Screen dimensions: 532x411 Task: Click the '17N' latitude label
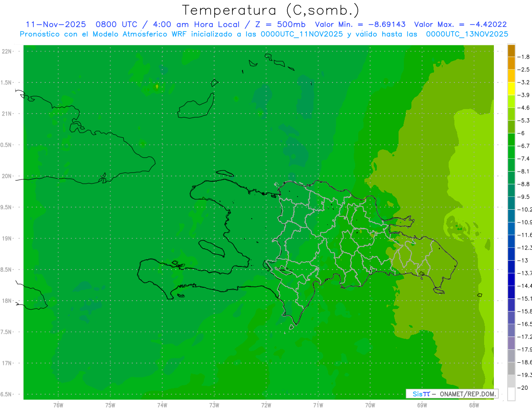click(8, 363)
